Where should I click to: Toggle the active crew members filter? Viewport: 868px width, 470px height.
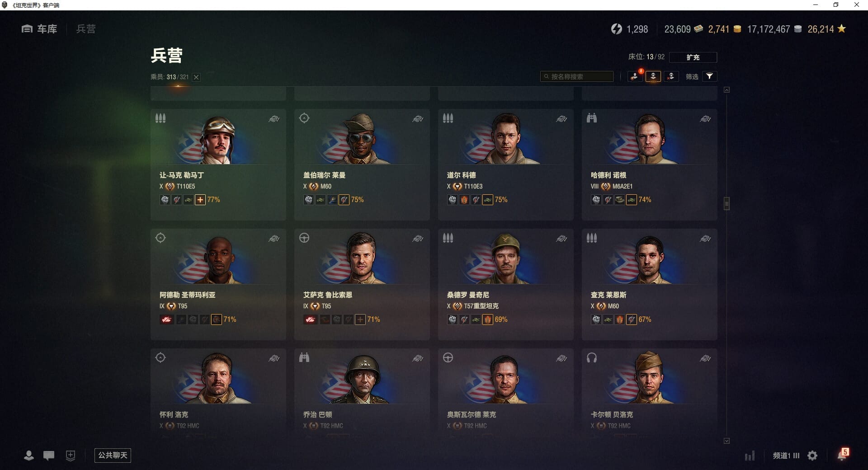pyautogui.click(x=653, y=76)
